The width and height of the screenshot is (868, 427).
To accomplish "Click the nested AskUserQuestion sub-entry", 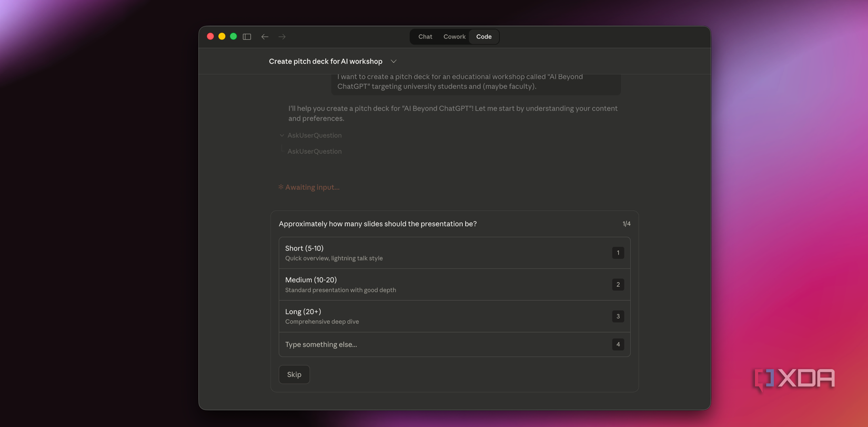I will click(315, 151).
